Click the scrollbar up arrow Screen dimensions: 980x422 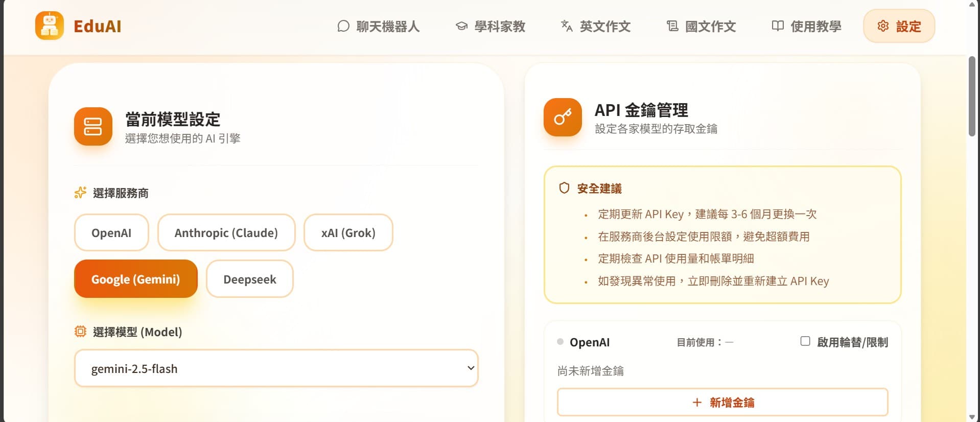point(972,4)
